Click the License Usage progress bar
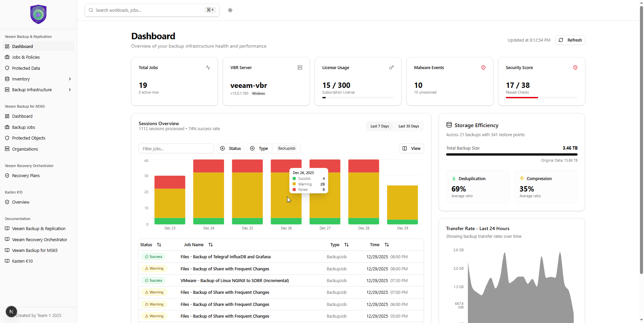This screenshot has width=644, height=323. [358, 98]
